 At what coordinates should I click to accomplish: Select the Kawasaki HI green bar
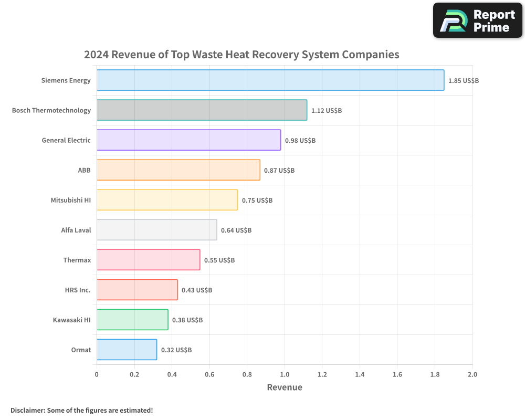[x=131, y=320]
